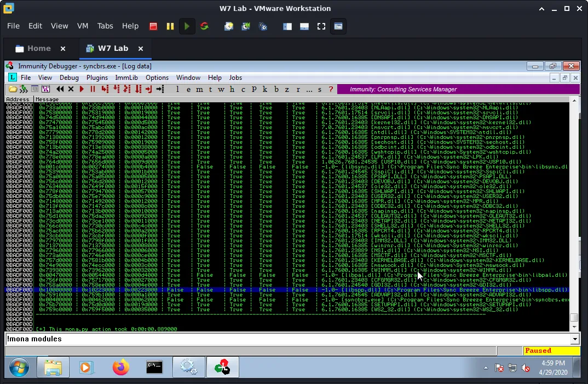Open Immunity Options menu
Viewport: 588px width, 384px height.
tap(157, 78)
